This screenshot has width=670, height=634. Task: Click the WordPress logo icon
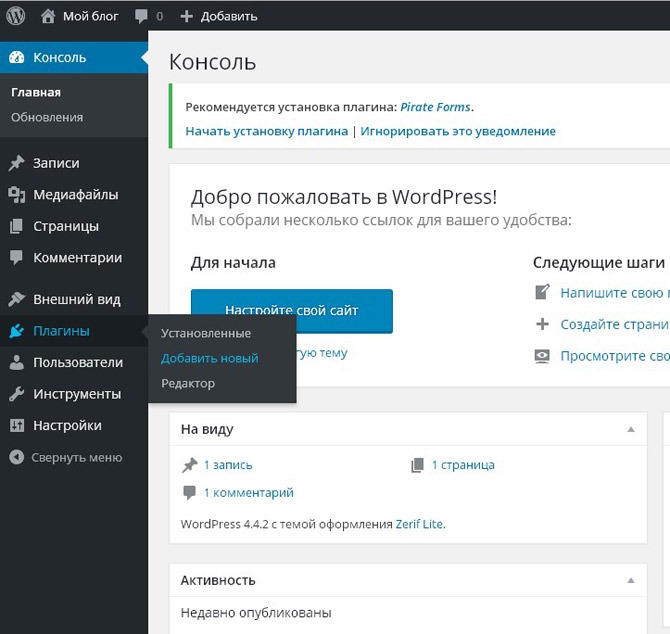point(15,16)
